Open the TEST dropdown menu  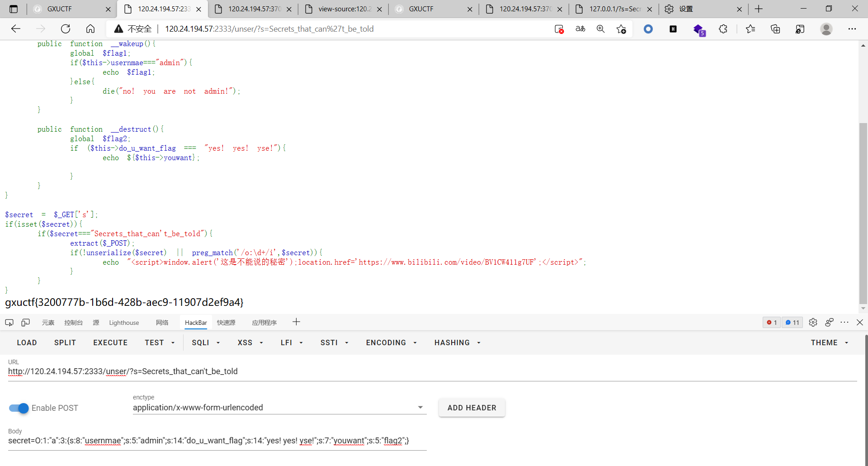160,343
